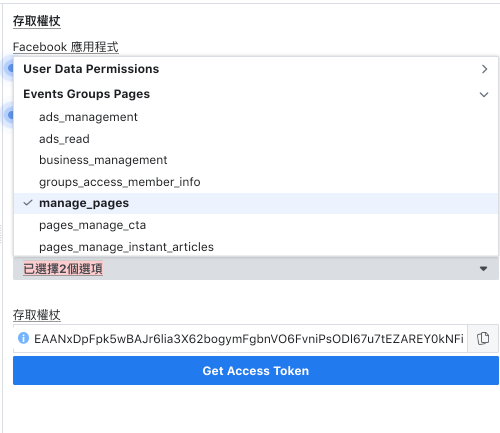Select the pages_manage_instant_articles permission
500x433 pixels.
(256, 247)
